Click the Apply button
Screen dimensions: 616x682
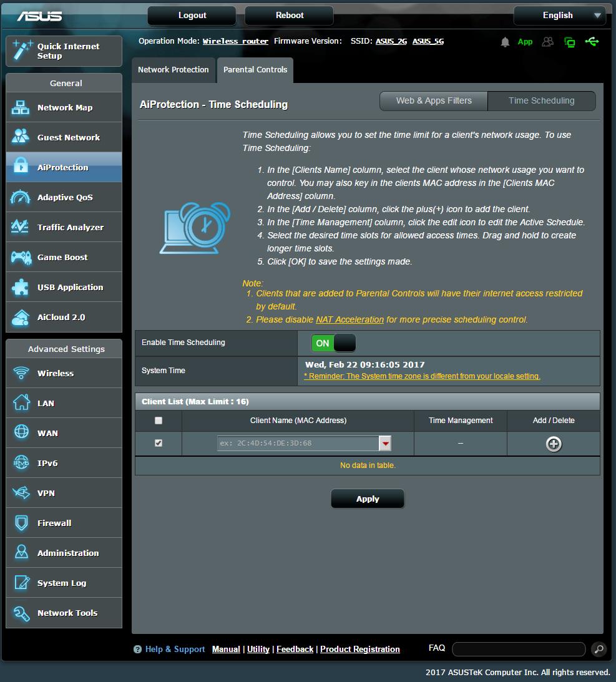[x=368, y=499]
